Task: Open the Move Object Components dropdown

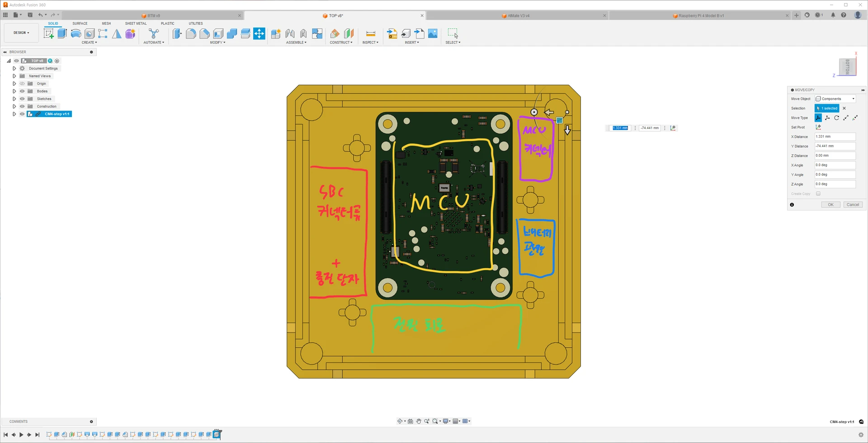Action: (x=835, y=99)
